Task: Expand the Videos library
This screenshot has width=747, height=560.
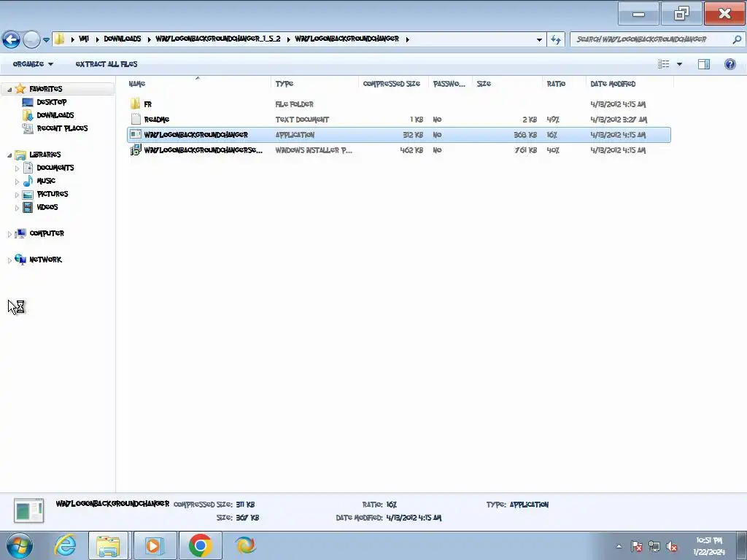Action: click(x=18, y=208)
